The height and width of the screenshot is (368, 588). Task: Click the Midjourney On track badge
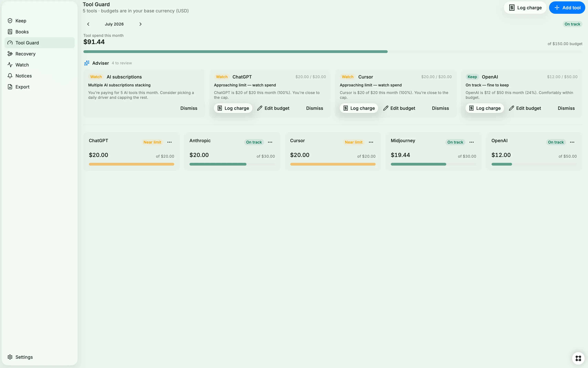coord(455,142)
